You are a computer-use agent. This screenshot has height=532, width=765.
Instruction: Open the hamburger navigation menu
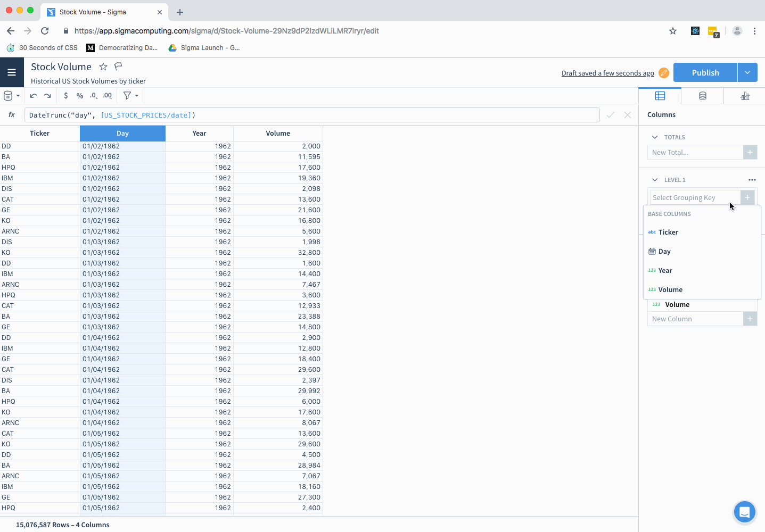coord(12,72)
